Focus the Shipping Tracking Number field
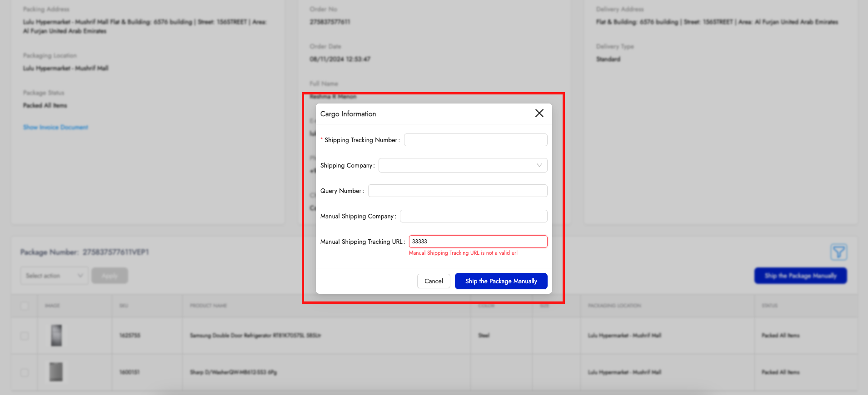 click(475, 140)
